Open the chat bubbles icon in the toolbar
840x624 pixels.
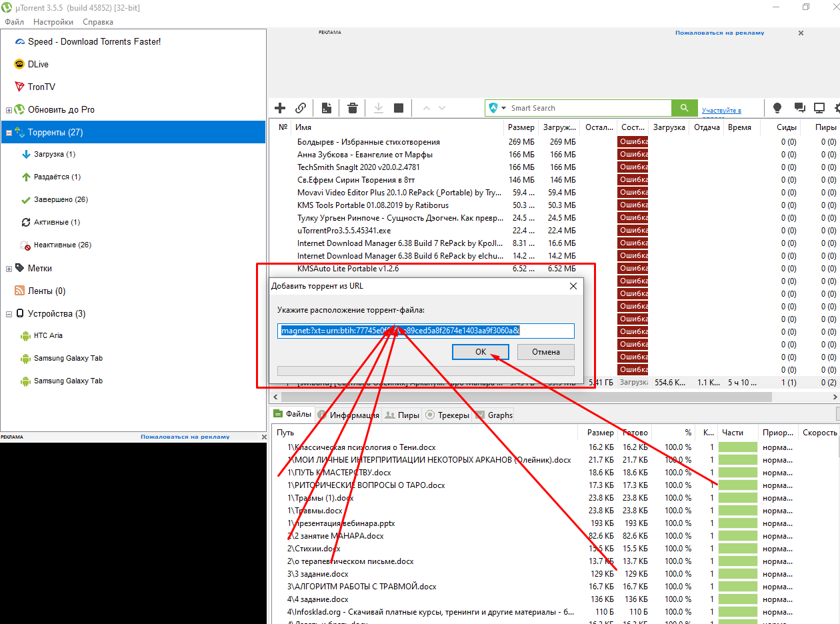pyautogui.click(x=799, y=108)
